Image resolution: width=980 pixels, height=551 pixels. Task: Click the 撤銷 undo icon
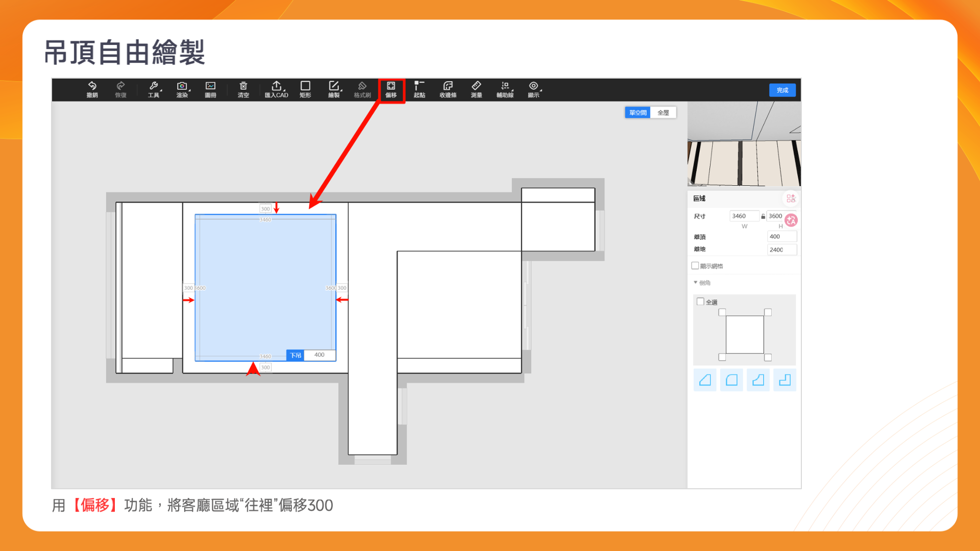point(92,89)
